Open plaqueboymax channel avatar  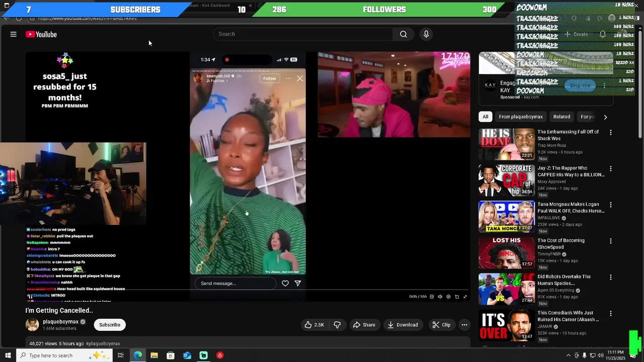point(32,325)
